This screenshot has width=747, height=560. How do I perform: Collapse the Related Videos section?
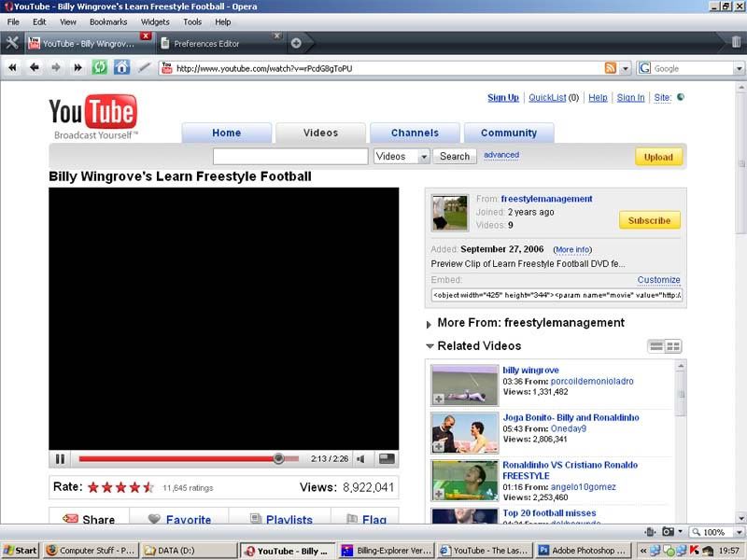point(430,346)
